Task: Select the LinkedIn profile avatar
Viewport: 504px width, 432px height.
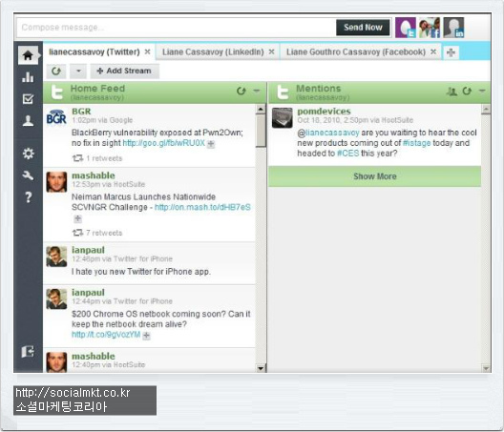Action: coord(453,28)
